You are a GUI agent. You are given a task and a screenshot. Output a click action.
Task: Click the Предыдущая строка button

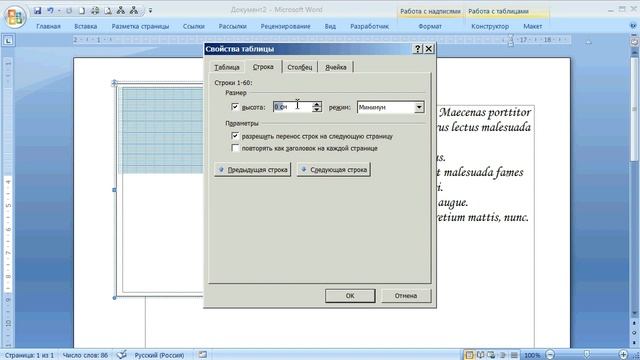(252, 169)
